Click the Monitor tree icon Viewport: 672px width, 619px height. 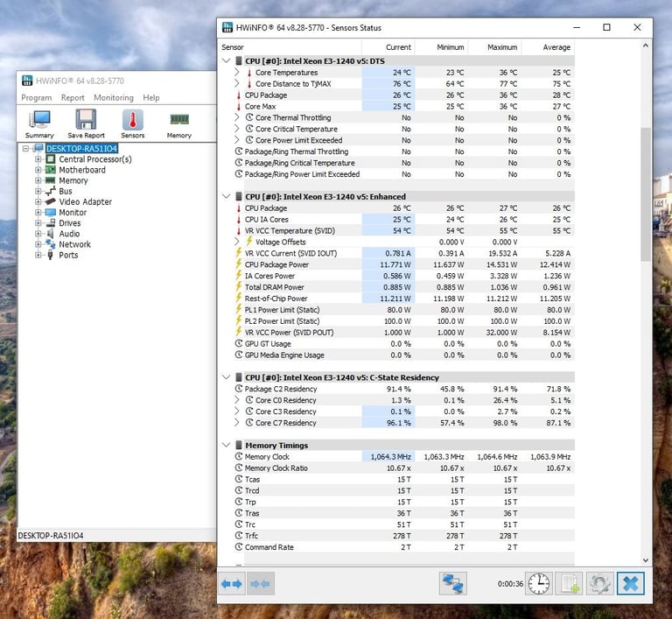click(51, 213)
